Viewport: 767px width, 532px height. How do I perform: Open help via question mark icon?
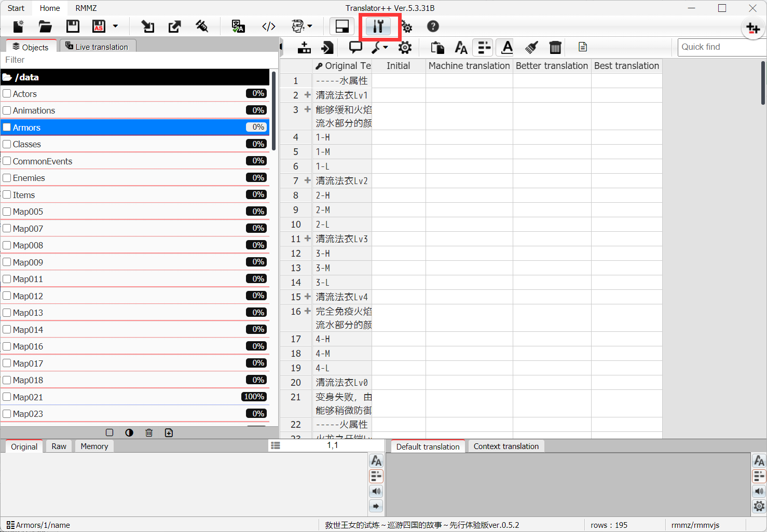coord(433,26)
